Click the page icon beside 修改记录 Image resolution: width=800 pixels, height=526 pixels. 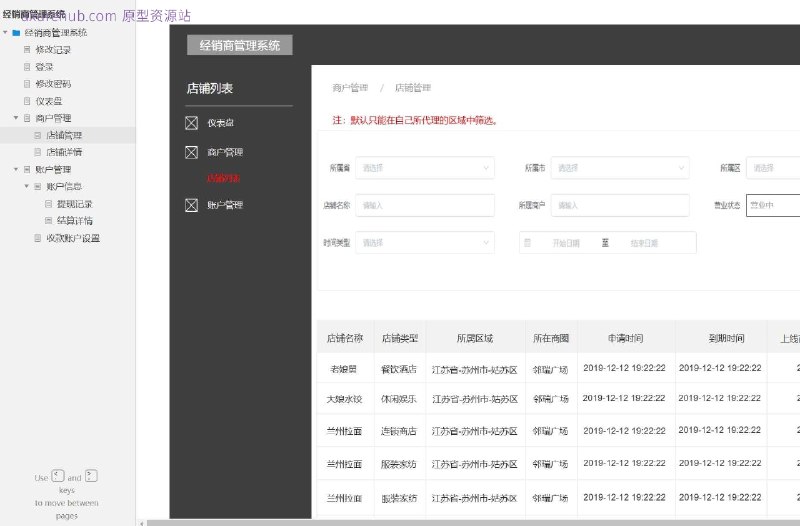27,49
